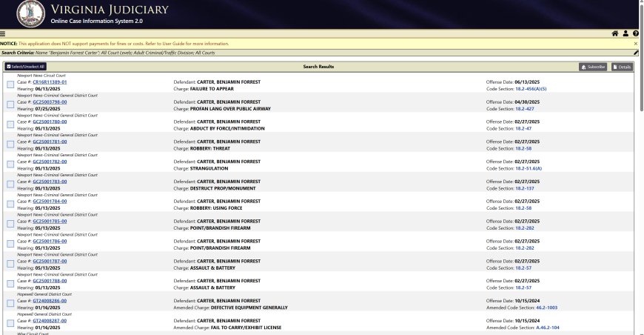Click hearing date 07/25/2025
Screen dimensions: 644x335
47,109
